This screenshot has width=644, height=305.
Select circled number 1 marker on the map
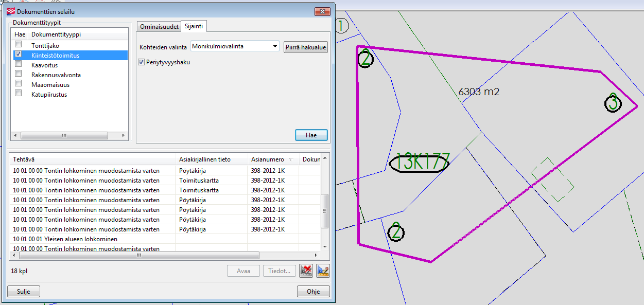(342, 26)
